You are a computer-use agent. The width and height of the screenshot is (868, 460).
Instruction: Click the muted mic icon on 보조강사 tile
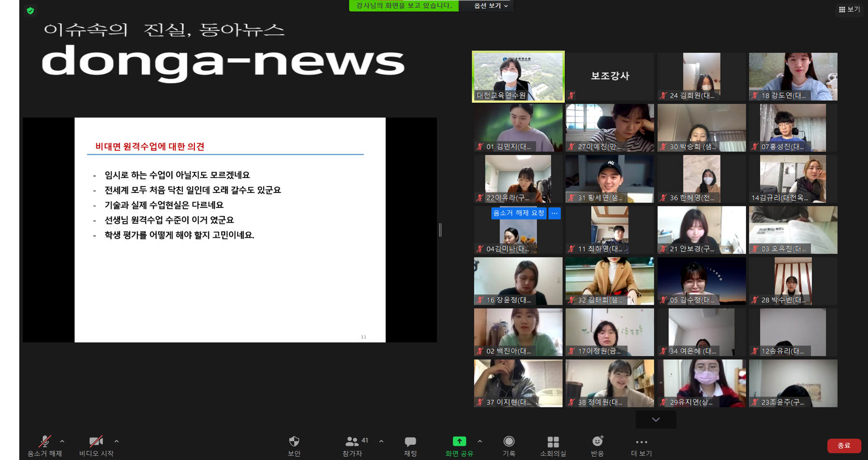point(571,95)
